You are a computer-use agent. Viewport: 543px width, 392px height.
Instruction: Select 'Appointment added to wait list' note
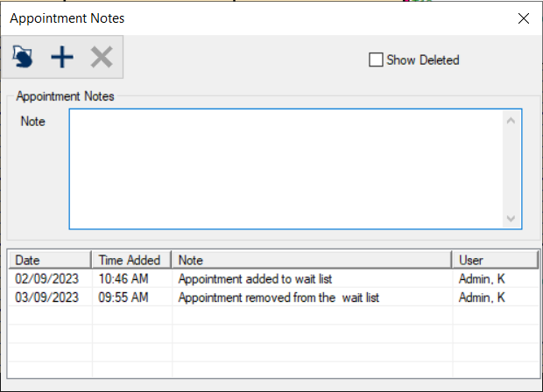pos(255,279)
